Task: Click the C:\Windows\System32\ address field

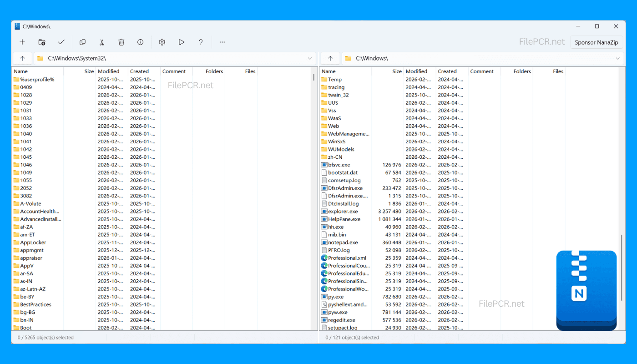Action: coord(175,58)
